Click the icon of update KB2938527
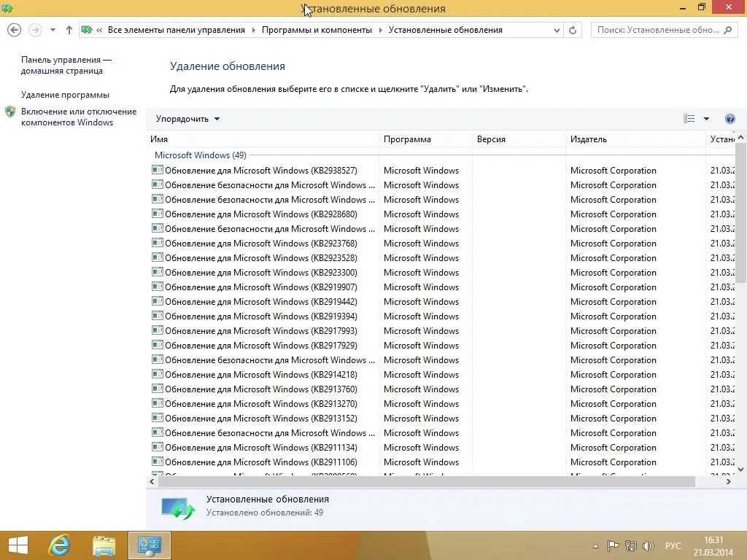The height and width of the screenshot is (560, 747). [158, 169]
